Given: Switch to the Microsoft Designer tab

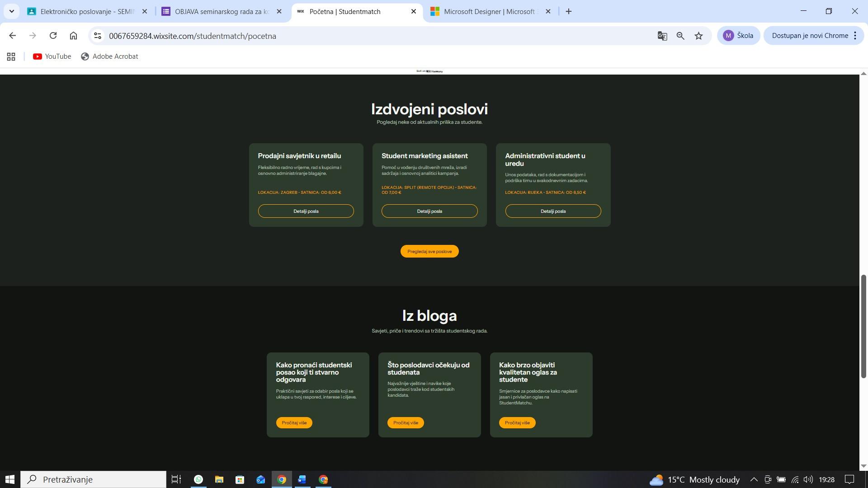Looking at the screenshot, I should pyautogui.click(x=489, y=12).
